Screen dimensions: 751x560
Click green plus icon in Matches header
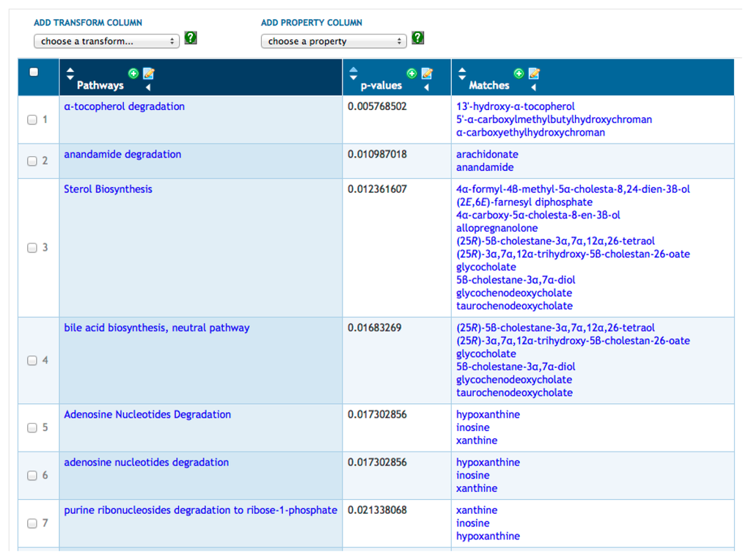click(x=519, y=73)
